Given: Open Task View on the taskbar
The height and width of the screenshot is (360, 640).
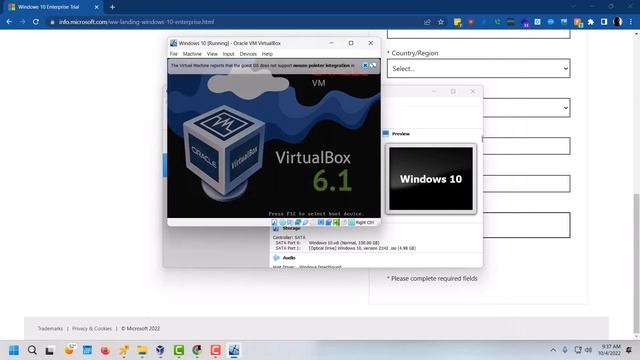Looking at the screenshot, I should tap(50, 350).
